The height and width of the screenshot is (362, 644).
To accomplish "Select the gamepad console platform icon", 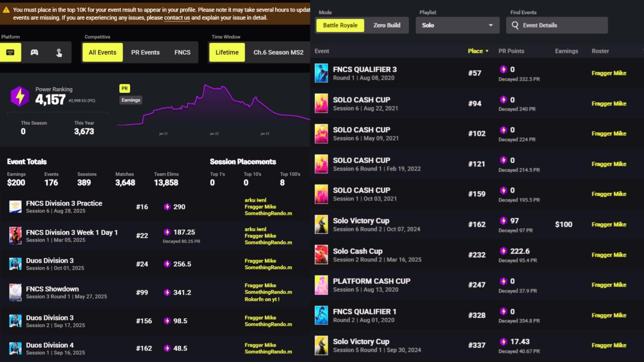I will (34, 52).
